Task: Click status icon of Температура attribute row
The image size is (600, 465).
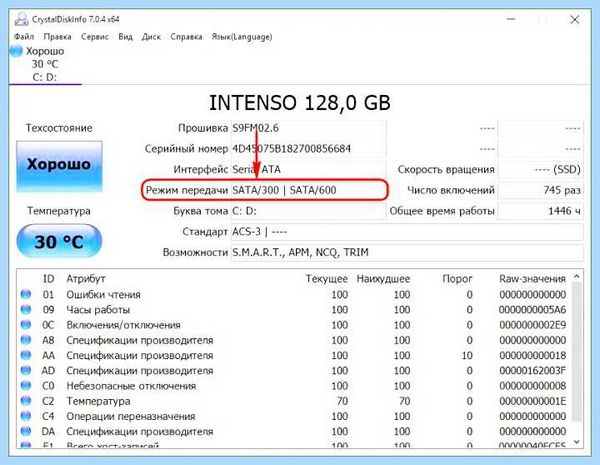Action: coord(26,401)
